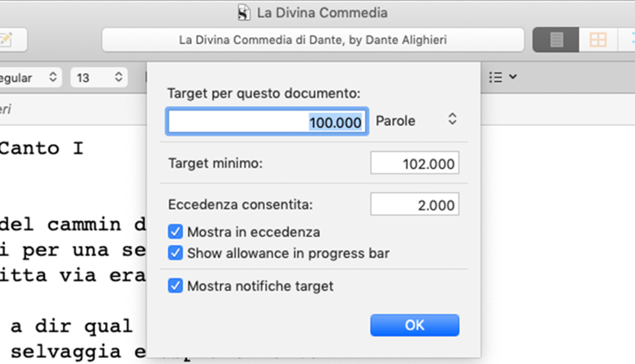This screenshot has height=364, width=635.
Task: Disable Show allowance in progress bar
Action: click(175, 253)
